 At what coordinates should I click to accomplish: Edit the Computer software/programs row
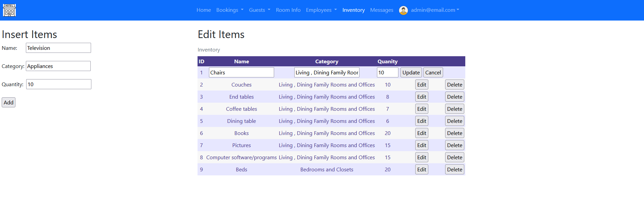[421, 158]
